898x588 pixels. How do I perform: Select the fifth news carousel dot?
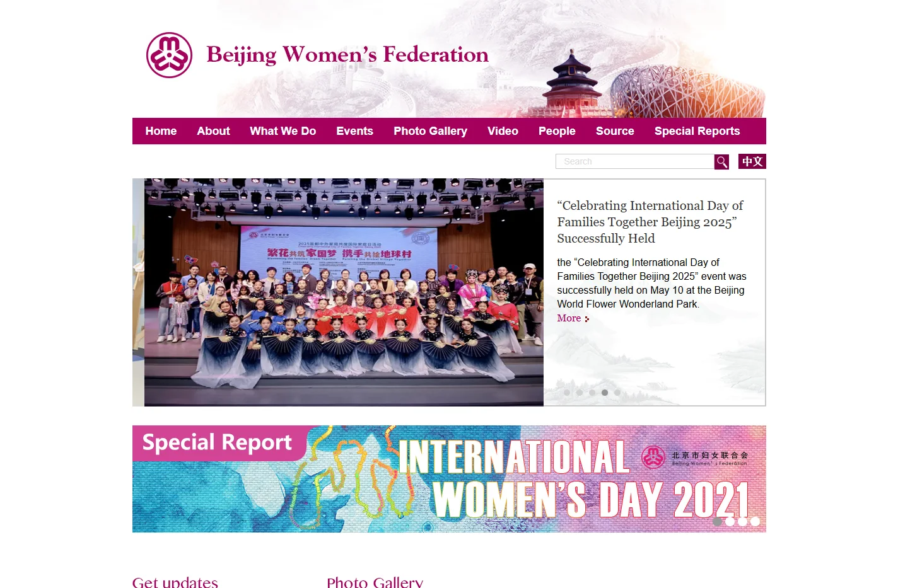click(x=617, y=393)
